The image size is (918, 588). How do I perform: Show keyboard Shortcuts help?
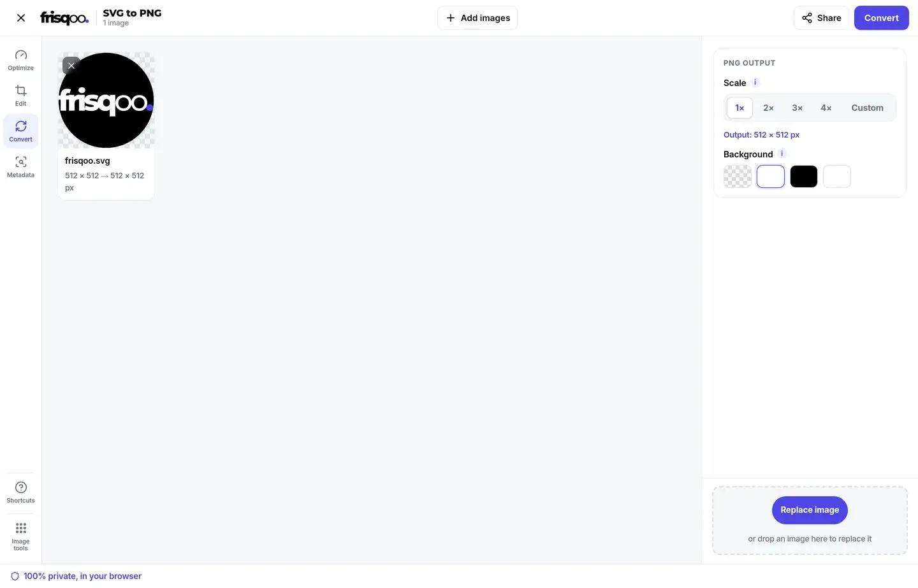click(21, 492)
